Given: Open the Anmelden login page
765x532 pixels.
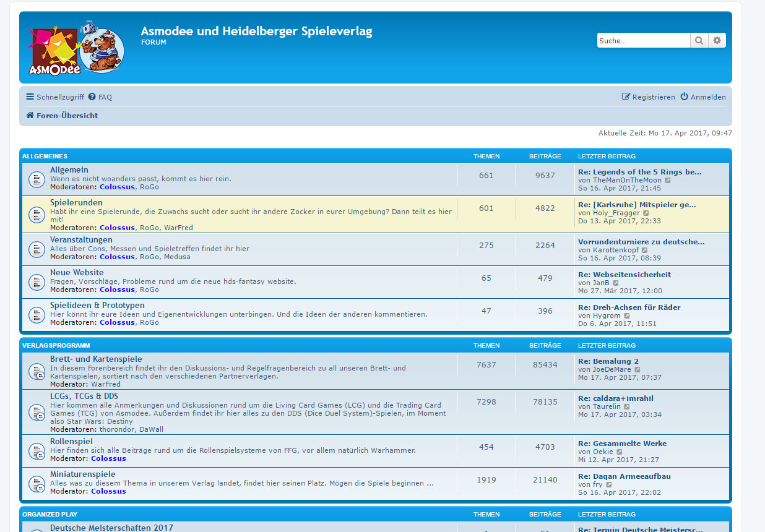Looking at the screenshot, I should [703, 97].
